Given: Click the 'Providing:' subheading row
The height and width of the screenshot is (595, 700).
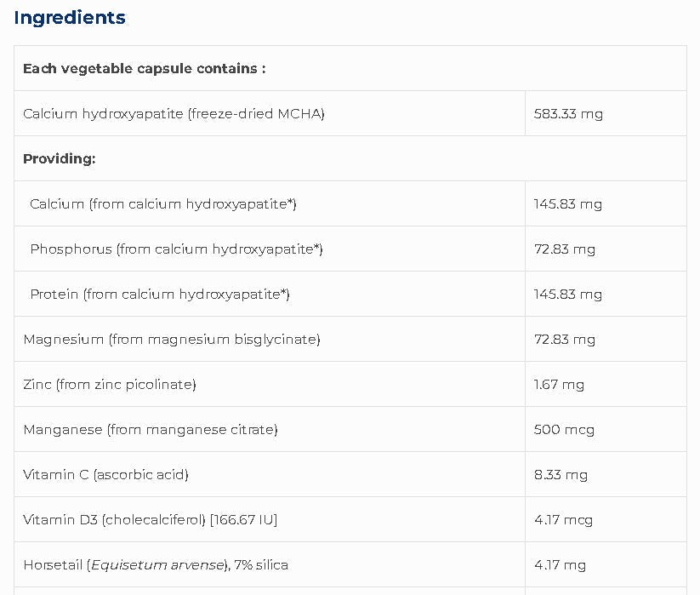Looking at the screenshot, I should coord(60,159).
